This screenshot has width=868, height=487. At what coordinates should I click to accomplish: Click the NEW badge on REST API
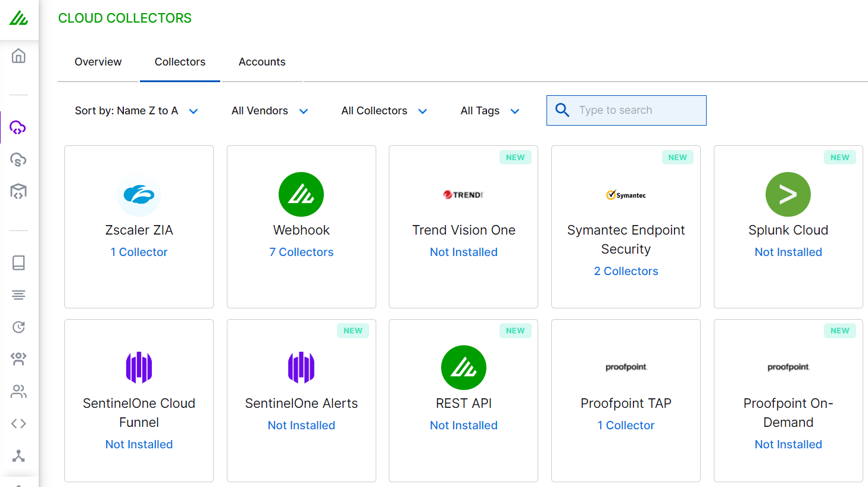(x=516, y=330)
